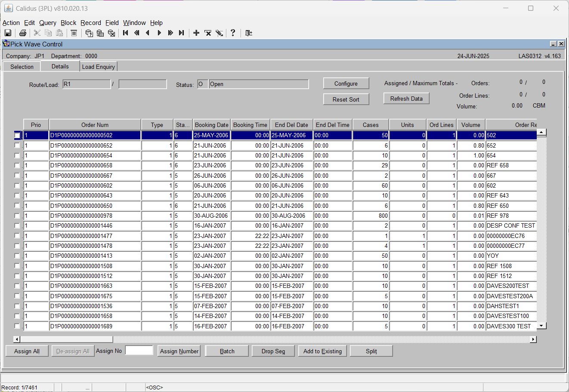Image resolution: width=569 pixels, height=392 pixels.
Task: Click the Cut scissors icon
Action: [37, 33]
